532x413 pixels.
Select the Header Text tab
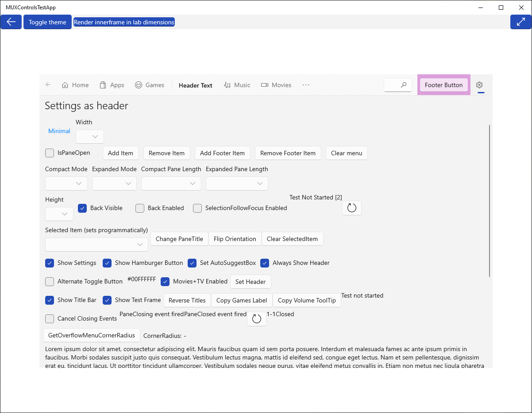[195, 85]
